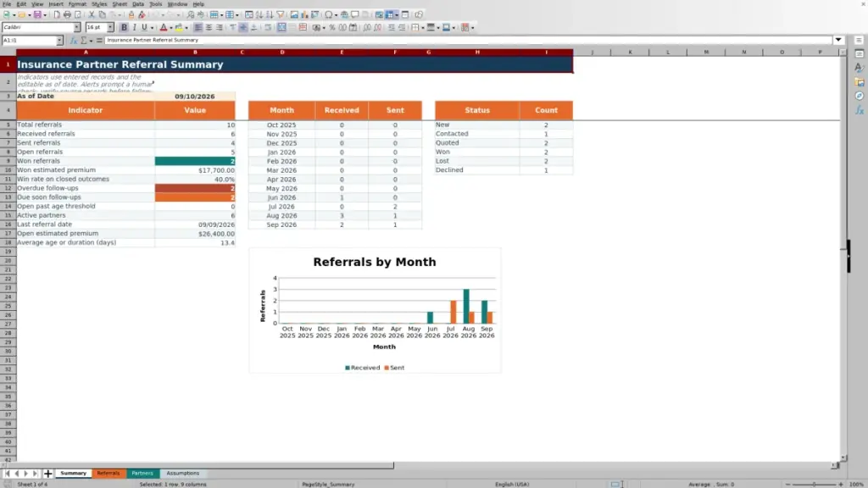The width and height of the screenshot is (868, 488).
Task: Open the Function Wizard fx icon
Action: tap(74, 41)
